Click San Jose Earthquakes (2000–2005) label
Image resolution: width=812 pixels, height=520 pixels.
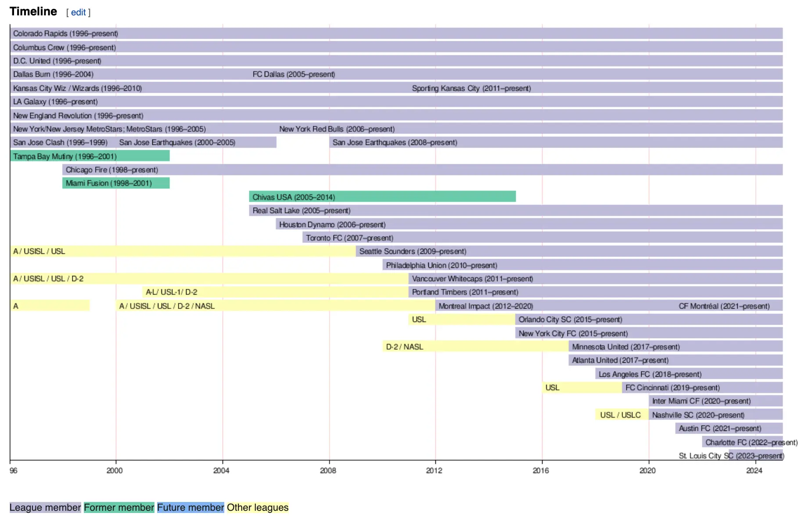pyautogui.click(x=177, y=142)
